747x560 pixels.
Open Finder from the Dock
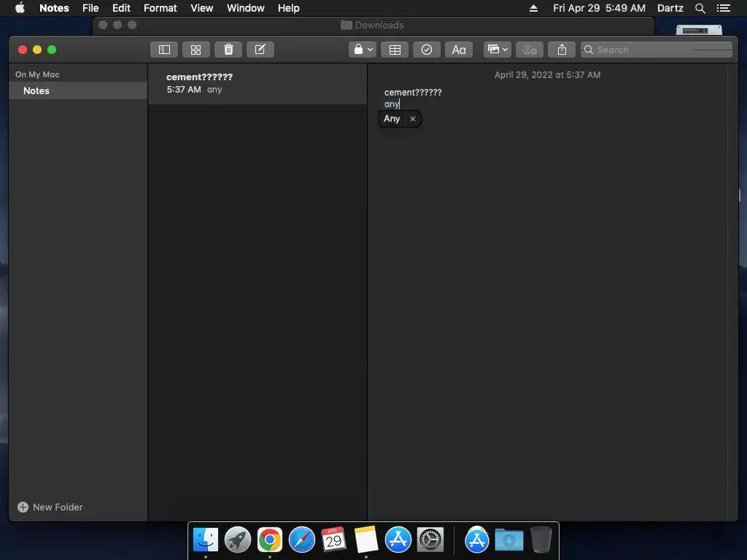205,540
